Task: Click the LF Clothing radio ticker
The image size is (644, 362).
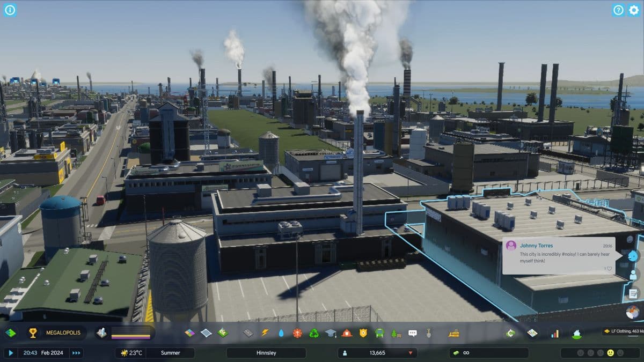Action: tap(623, 331)
